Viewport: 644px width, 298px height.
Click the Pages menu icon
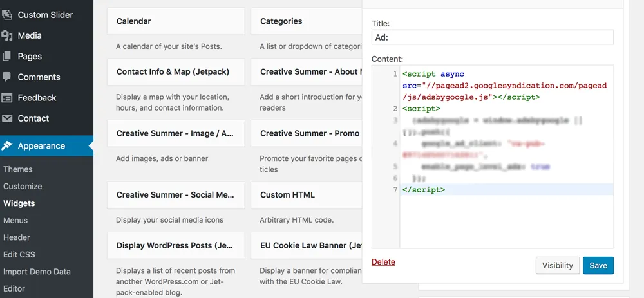tap(6, 56)
